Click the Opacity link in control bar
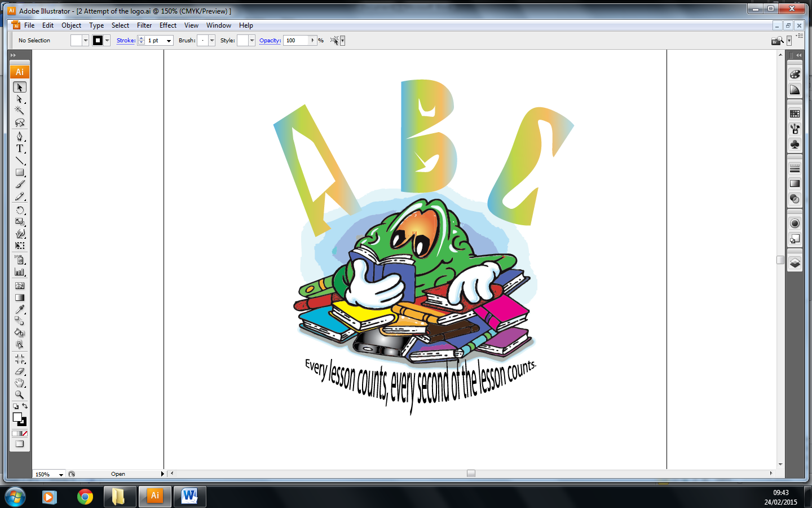Viewport: 812px width, 508px height. click(270, 41)
